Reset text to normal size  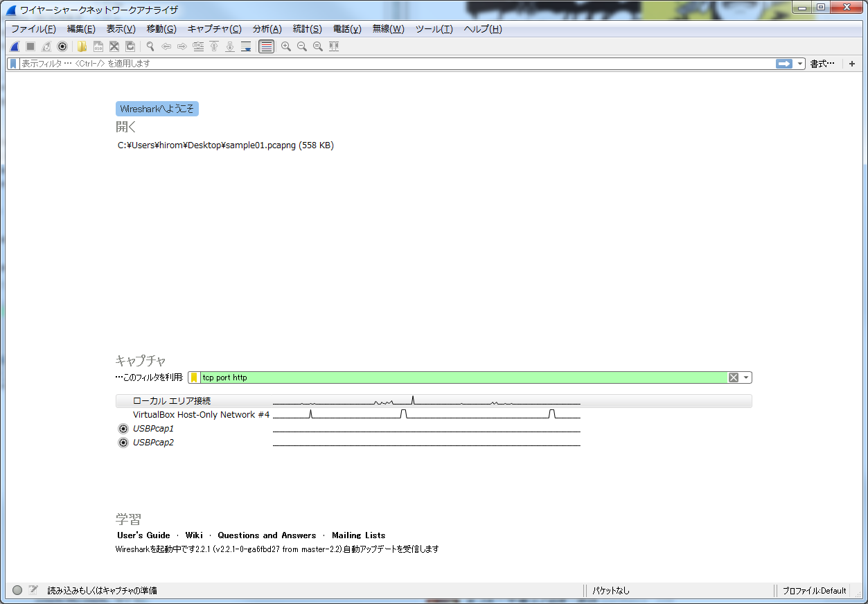318,46
